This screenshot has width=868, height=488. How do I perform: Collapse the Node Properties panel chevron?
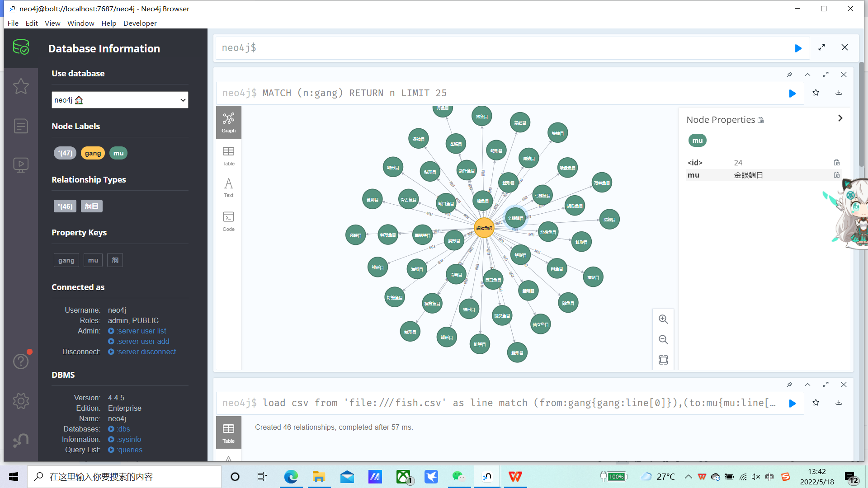(840, 118)
